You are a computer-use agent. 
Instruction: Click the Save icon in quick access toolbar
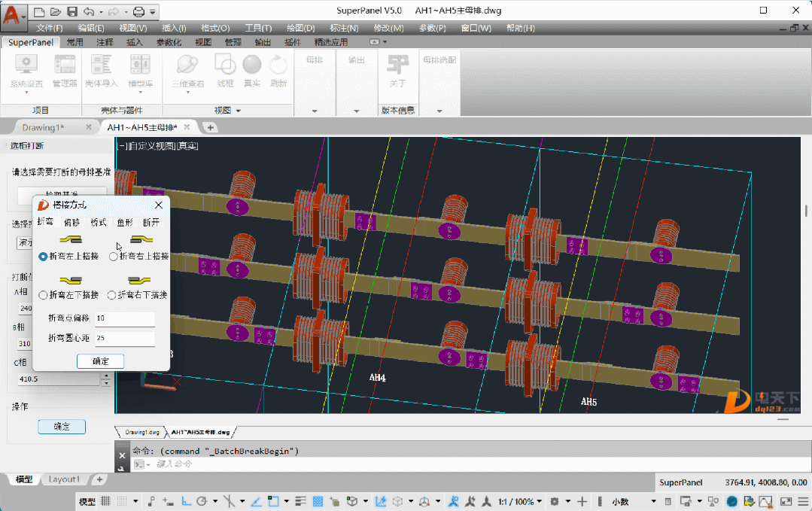[x=72, y=11]
